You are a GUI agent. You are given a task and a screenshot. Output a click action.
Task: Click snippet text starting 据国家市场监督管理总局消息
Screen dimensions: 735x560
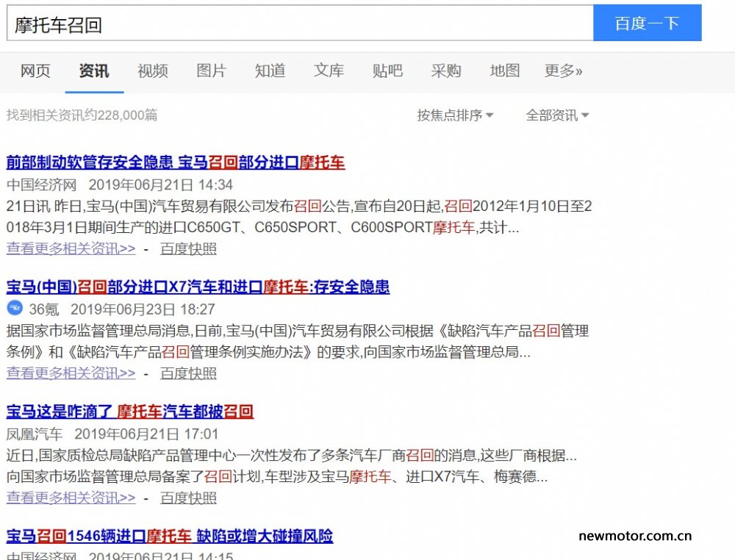pyautogui.click(x=298, y=341)
